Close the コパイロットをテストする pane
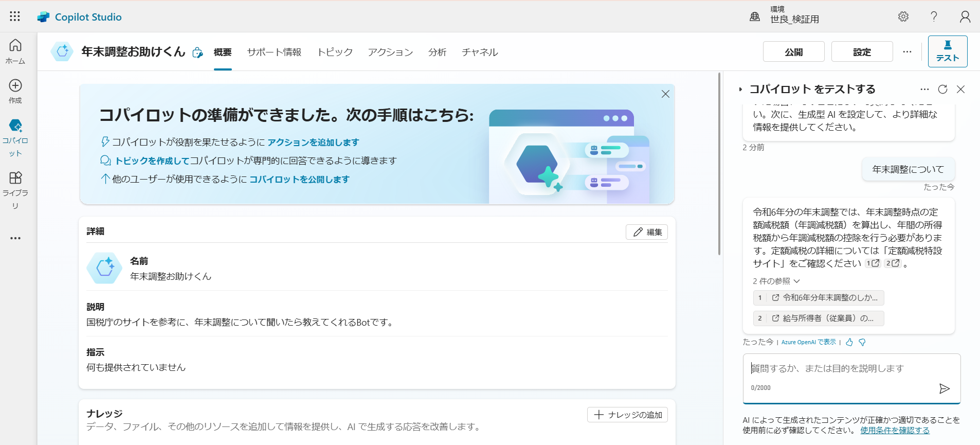The width and height of the screenshot is (980, 445). click(x=960, y=89)
